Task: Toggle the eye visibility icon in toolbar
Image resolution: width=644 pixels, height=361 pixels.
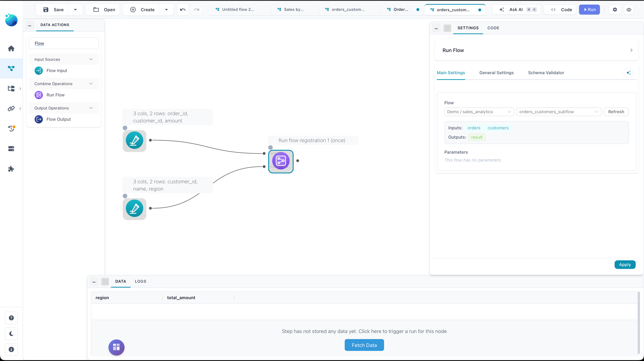Action: 629,10
